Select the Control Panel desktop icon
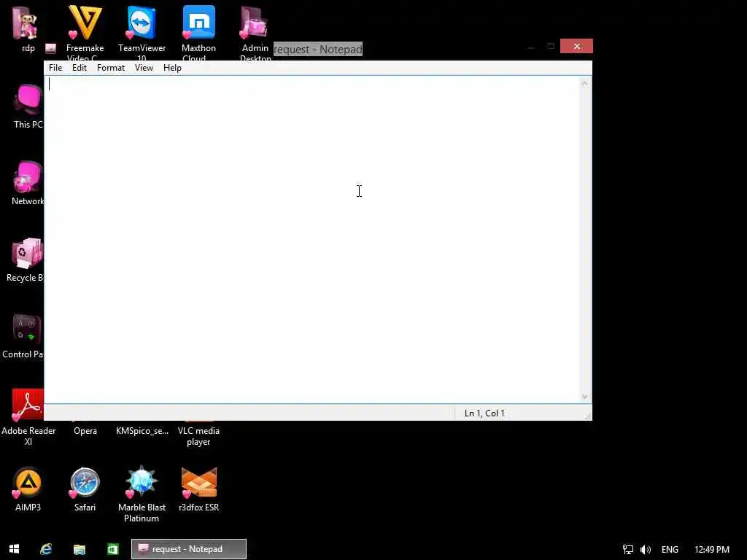 pyautogui.click(x=23, y=336)
